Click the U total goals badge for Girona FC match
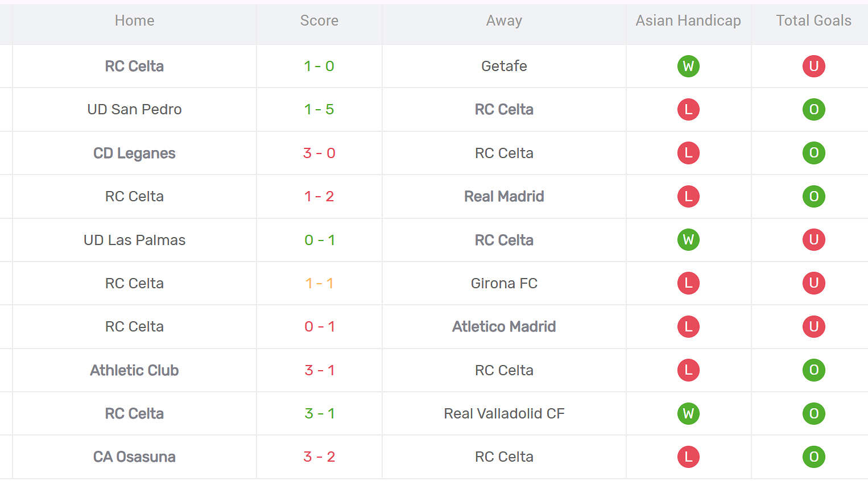 [x=813, y=283]
